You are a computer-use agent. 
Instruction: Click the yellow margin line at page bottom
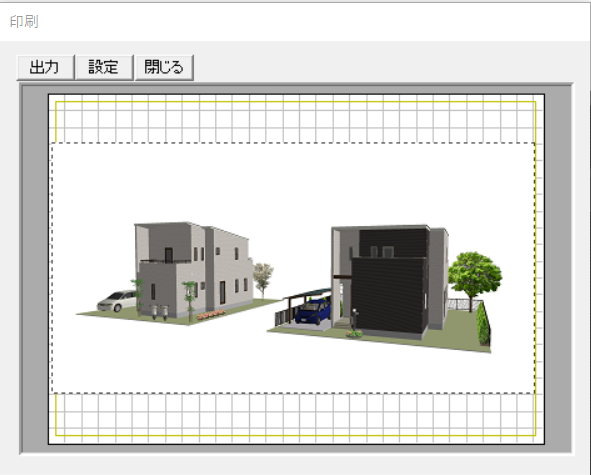point(296,436)
